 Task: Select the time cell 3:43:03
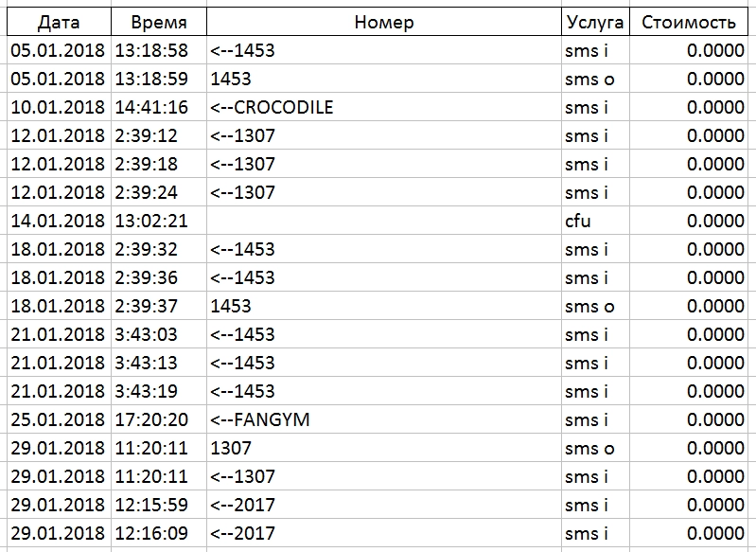point(147,334)
